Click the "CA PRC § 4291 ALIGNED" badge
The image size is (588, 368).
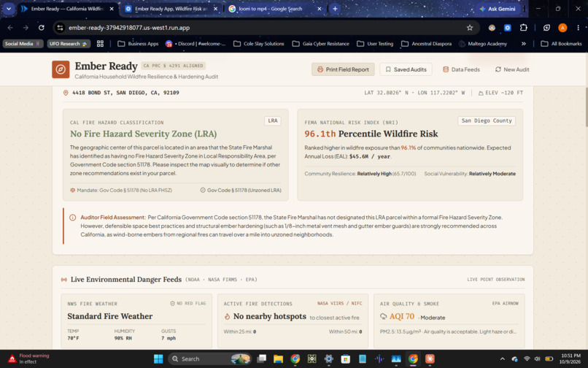pyautogui.click(x=173, y=66)
